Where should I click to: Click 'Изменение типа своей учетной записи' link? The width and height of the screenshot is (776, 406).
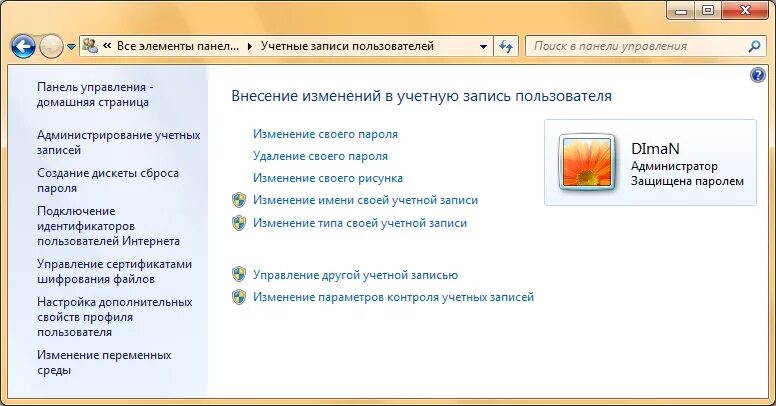pos(360,223)
